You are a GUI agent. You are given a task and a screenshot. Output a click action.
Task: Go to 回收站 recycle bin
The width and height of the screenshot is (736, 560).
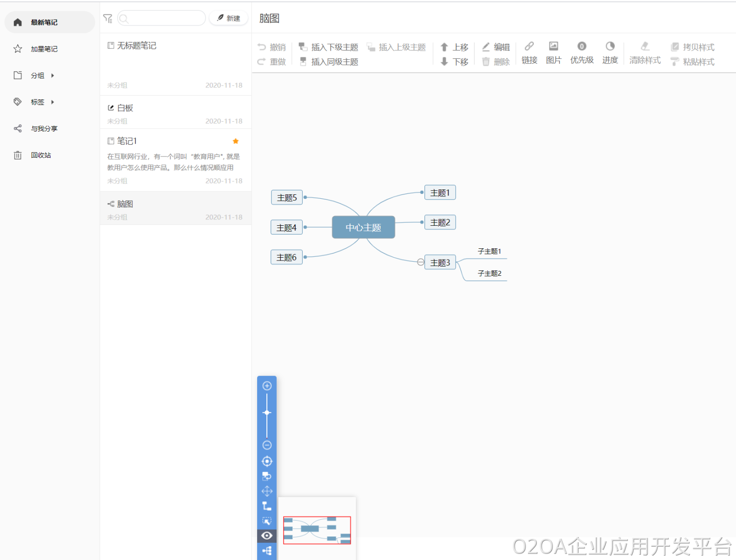41,155
